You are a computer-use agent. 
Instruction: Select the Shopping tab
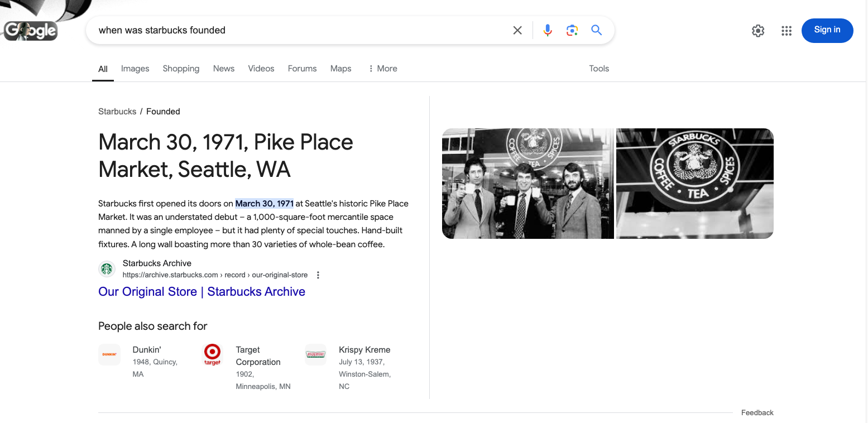[181, 69]
